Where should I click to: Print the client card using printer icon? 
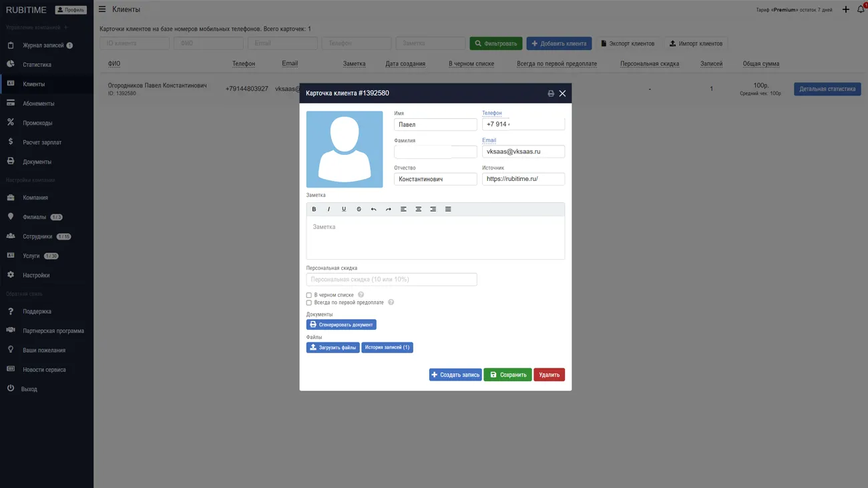[x=551, y=93]
